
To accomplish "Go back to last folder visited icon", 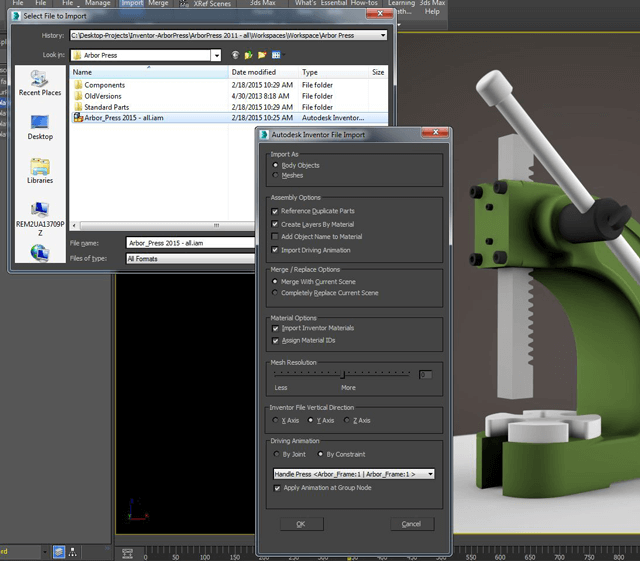I will 235,55.
